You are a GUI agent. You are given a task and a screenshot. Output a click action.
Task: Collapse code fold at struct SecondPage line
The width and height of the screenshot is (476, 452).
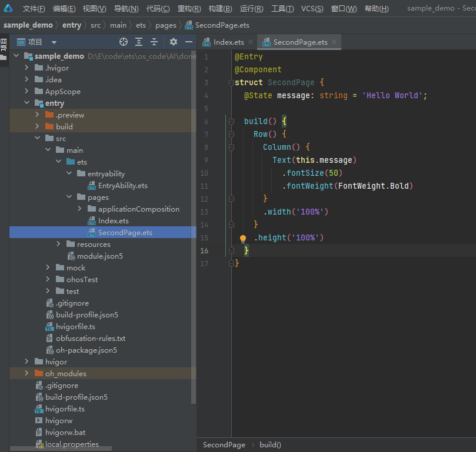pos(231,82)
